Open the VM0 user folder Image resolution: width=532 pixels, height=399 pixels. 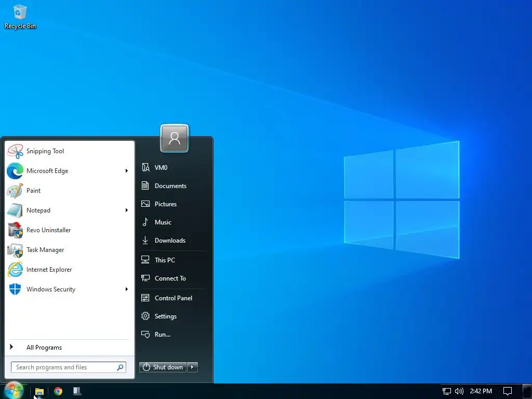(173, 167)
